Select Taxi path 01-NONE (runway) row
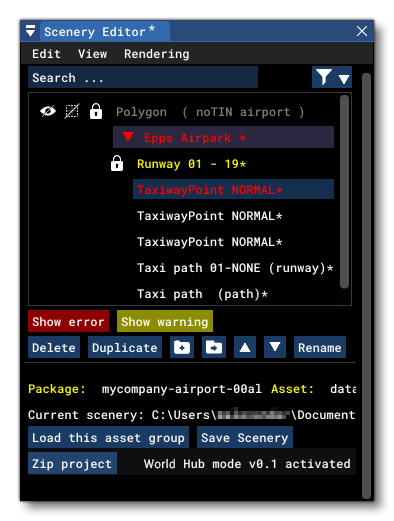Screen dimensions: 394x521 [x=235, y=268]
